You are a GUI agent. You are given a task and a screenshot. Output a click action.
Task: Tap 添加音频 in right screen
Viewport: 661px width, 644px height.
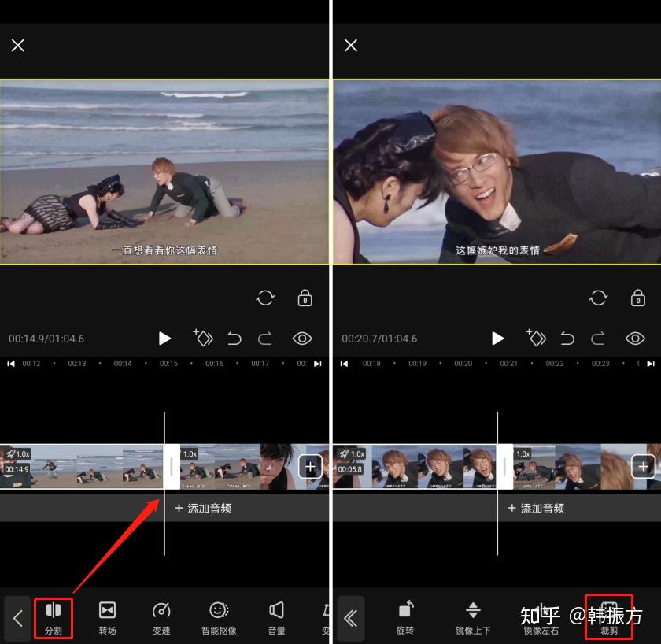[536, 509]
